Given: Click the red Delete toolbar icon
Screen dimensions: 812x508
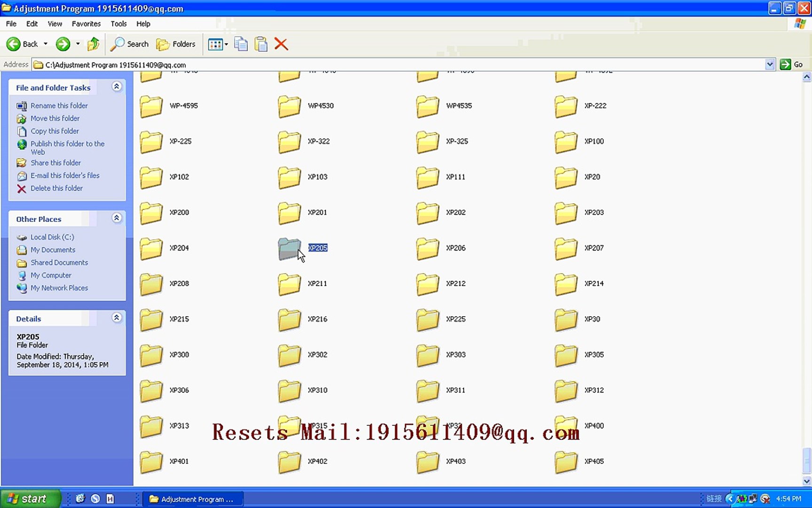Looking at the screenshot, I should [x=281, y=44].
